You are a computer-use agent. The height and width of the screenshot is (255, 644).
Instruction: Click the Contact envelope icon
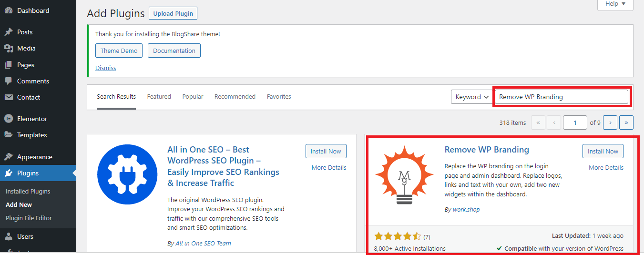(x=9, y=97)
